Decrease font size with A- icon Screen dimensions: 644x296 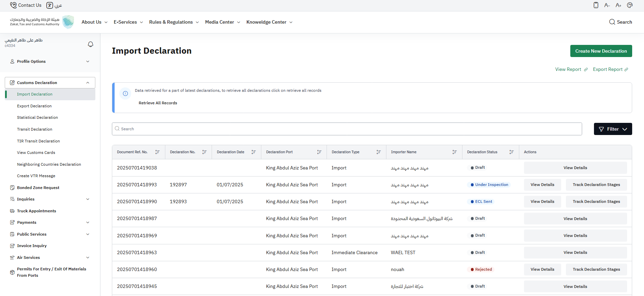pos(607,5)
